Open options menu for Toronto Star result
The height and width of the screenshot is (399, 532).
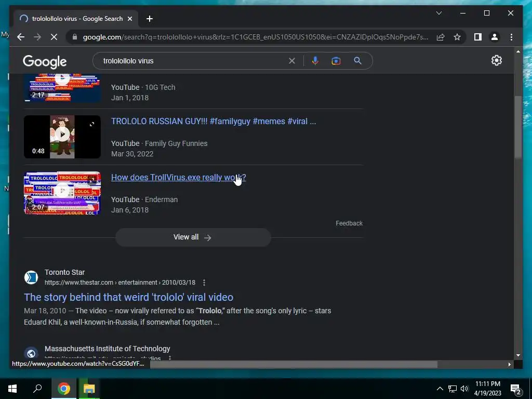point(204,283)
